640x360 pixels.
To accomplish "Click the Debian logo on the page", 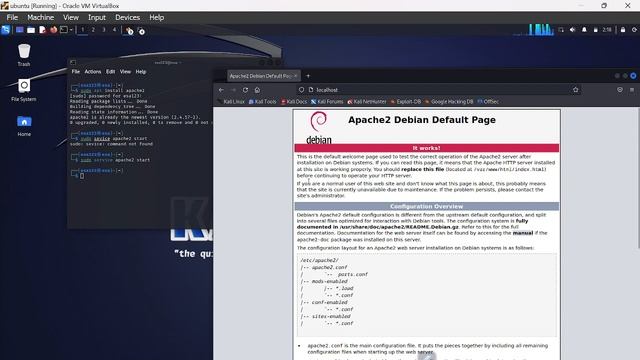I will coord(319,128).
